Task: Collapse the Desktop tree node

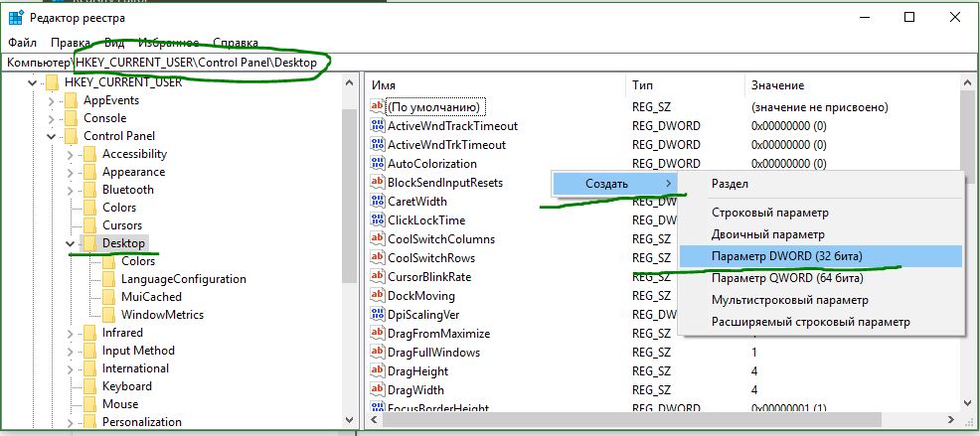Action: coord(70,243)
